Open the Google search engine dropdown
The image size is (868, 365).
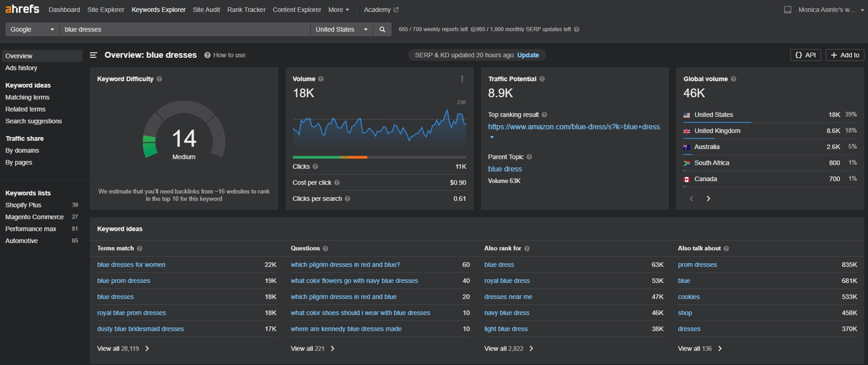coord(32,30)
